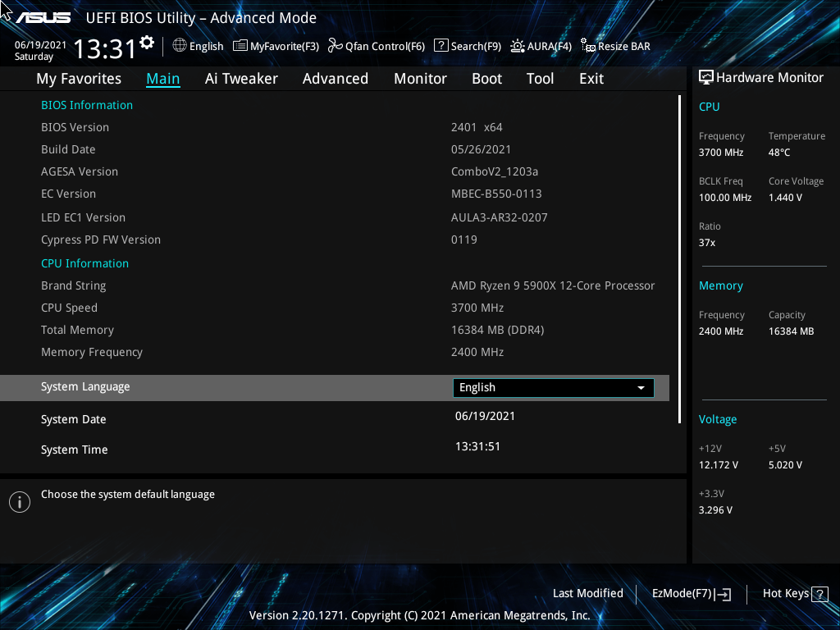Screen dimensions: 840x630
Task: Open the Hot Keys help
Action: pos(792,593)
